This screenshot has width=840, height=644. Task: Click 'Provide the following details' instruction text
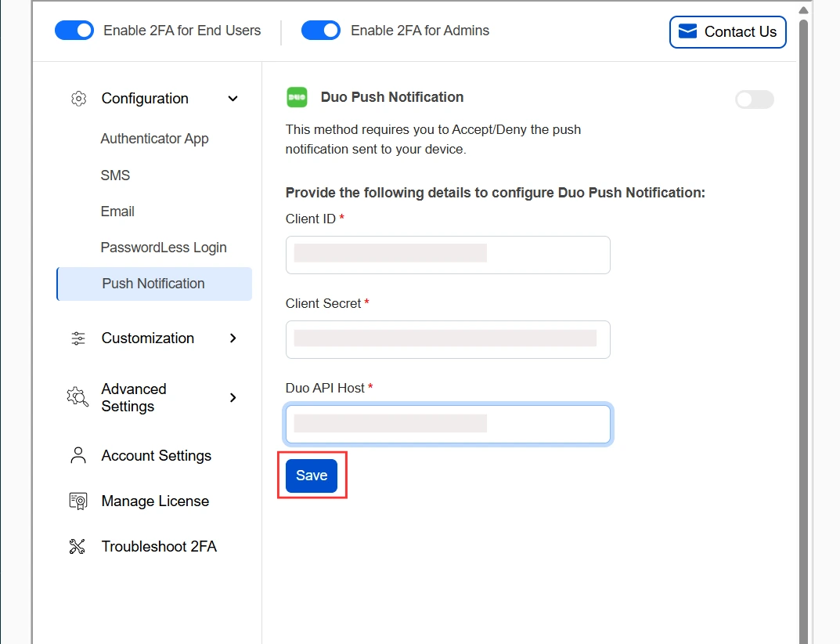(495, 193)
